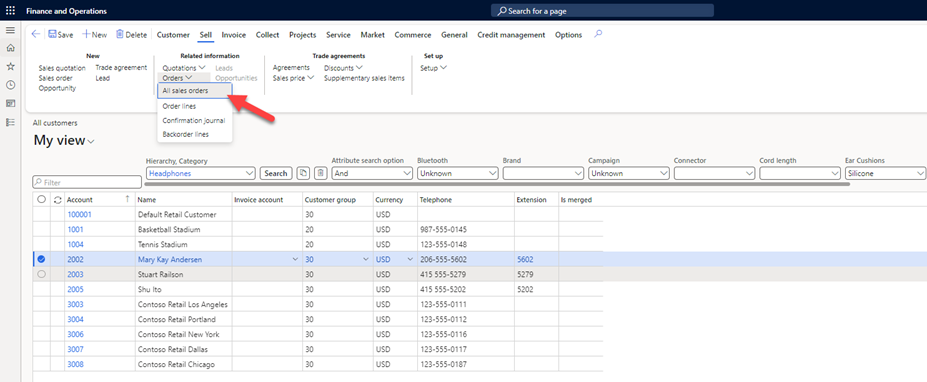Click Trade agreement under New
Viewport: 927px width, 382px height.
[121, 67]
